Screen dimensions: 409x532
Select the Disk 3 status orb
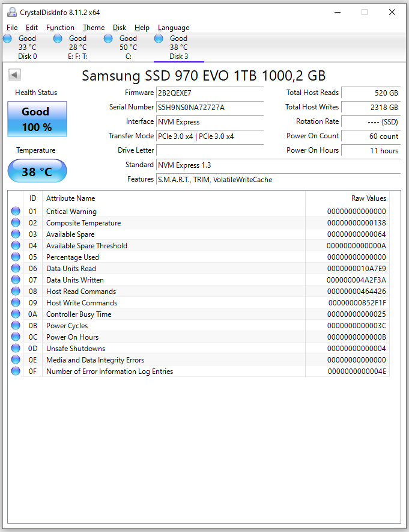click(x=159, y=38)
